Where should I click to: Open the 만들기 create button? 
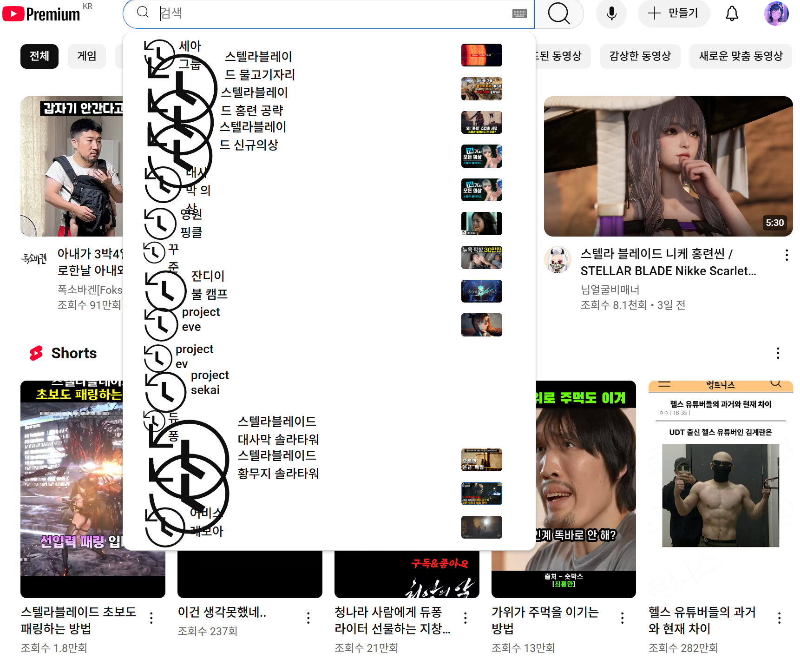[x=674, y=13]
